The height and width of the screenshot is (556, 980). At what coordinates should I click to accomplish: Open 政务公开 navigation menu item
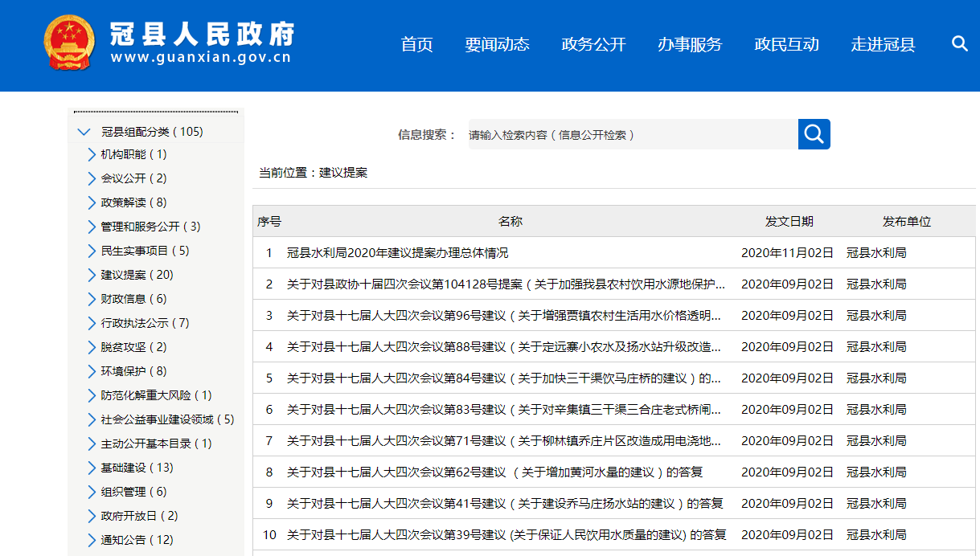593,45
